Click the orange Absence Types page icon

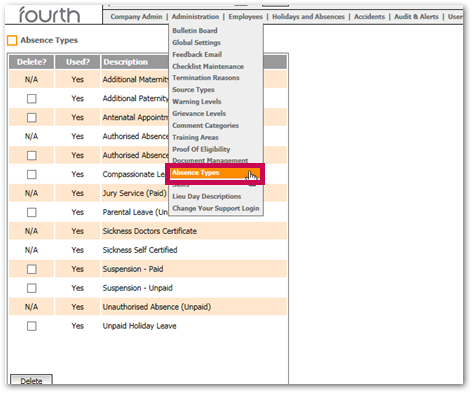[x=12, y=40]
